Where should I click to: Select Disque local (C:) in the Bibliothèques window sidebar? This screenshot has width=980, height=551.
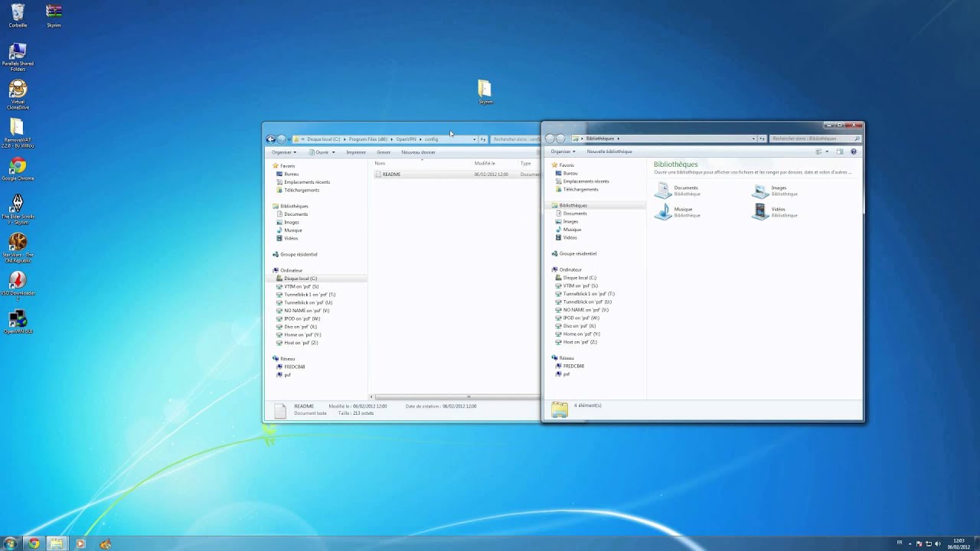[x=576, y=278]
